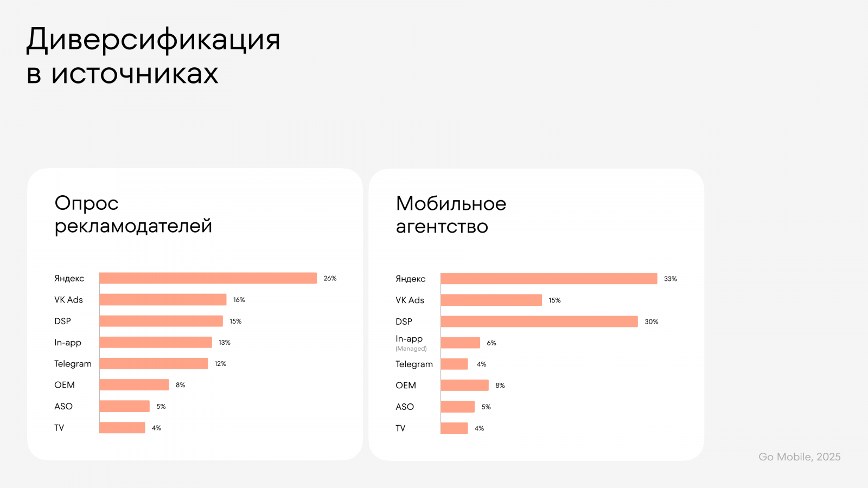Screen dimensions: 868x488
Task: Select the "Go Mobile, 2025" source caption
Action: click(799, 457)
